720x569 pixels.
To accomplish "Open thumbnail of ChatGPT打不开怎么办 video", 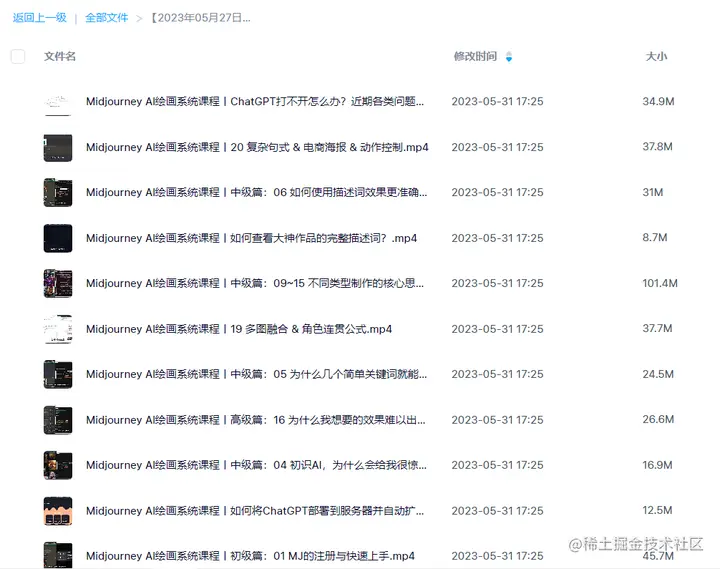I will click(x=58, y=102).
